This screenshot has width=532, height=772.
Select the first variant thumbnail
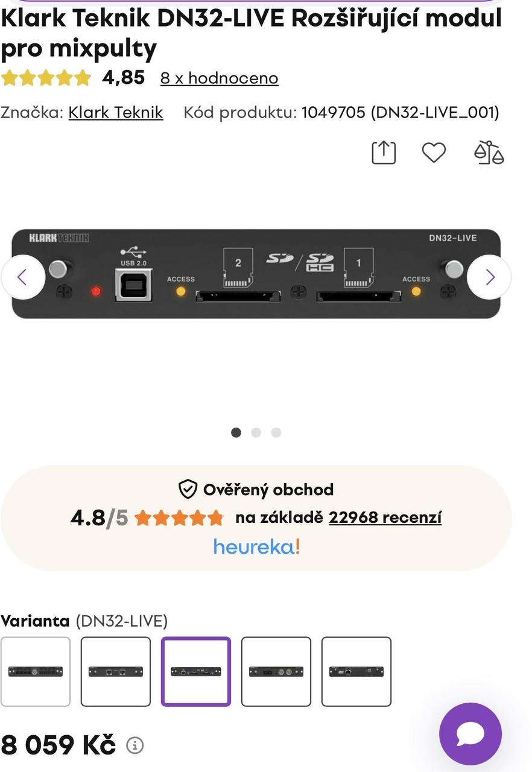(36, 671)
